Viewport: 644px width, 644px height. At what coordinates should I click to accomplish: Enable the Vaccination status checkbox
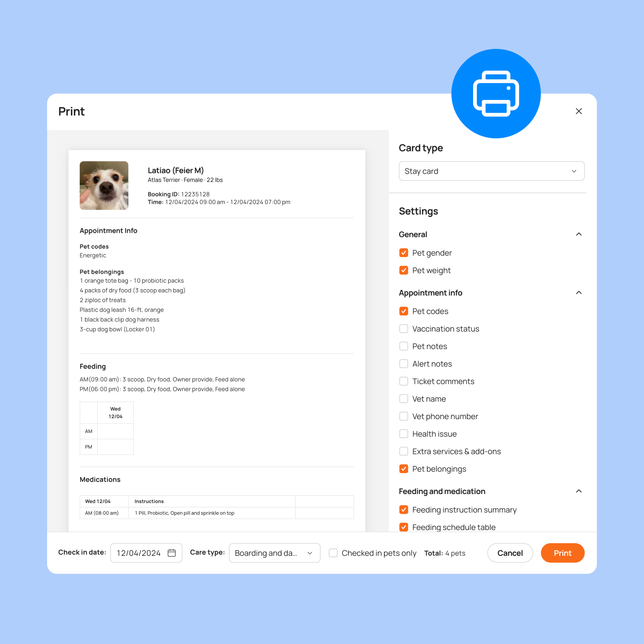[403, 329]
